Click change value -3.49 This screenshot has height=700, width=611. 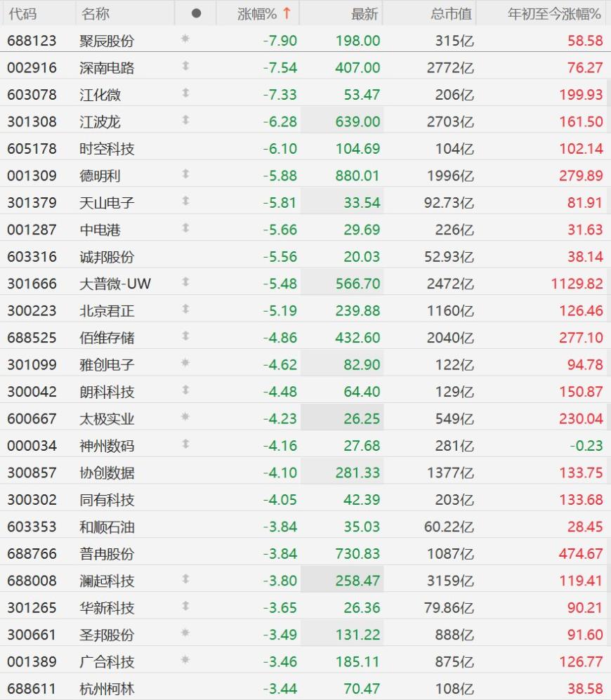coord(280,635)
